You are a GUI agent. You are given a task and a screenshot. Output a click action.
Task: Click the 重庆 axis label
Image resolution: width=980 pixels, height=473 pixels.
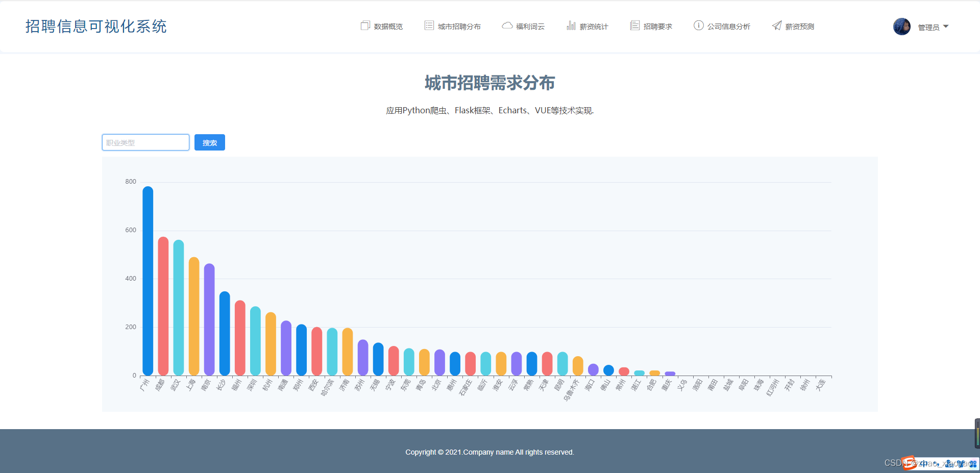tap(667, 385)
